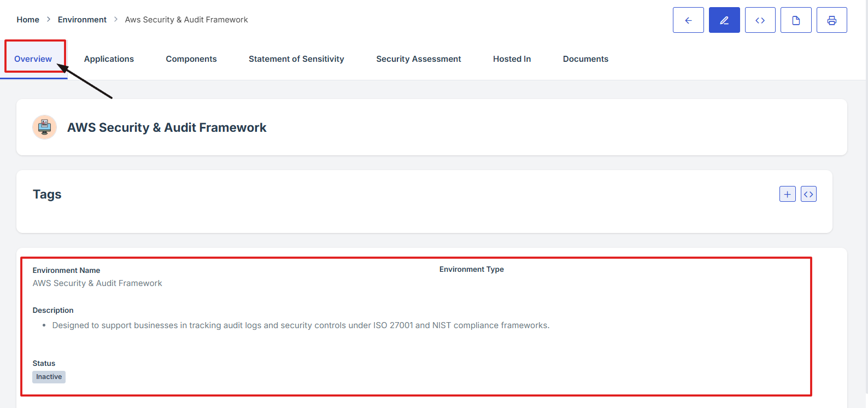View the Security Assessment tab

tap(418, 59)
